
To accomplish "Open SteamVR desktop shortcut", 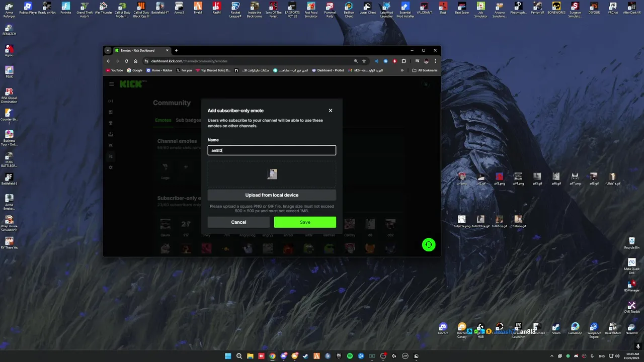I will pyautogui.click(x=631, y=329).
